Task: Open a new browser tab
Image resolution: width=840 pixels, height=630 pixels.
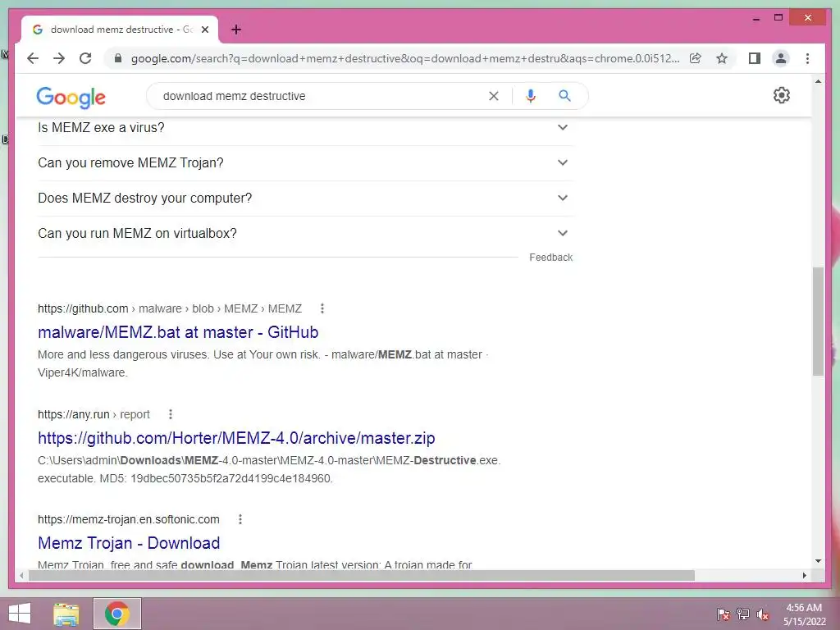Action: click(x=236, y=30)
